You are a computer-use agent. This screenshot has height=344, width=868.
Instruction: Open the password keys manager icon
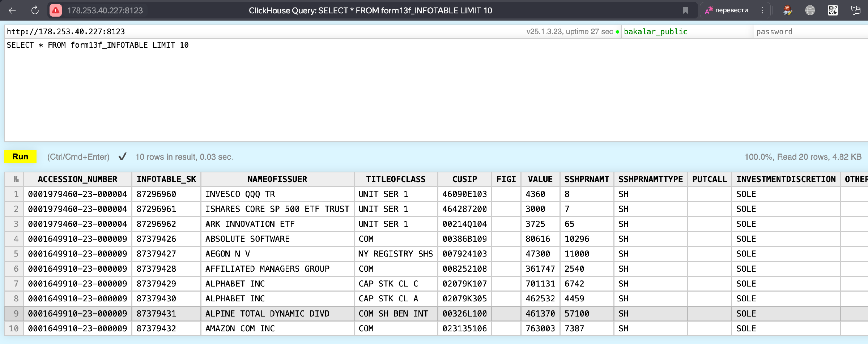pyautogui.click(x=856, y=10)
